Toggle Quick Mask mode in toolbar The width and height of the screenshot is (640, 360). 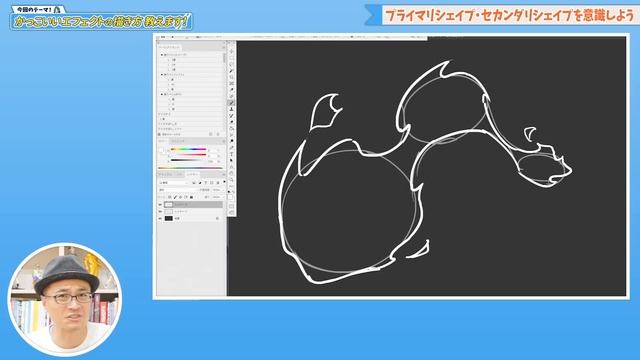(231, 206)
